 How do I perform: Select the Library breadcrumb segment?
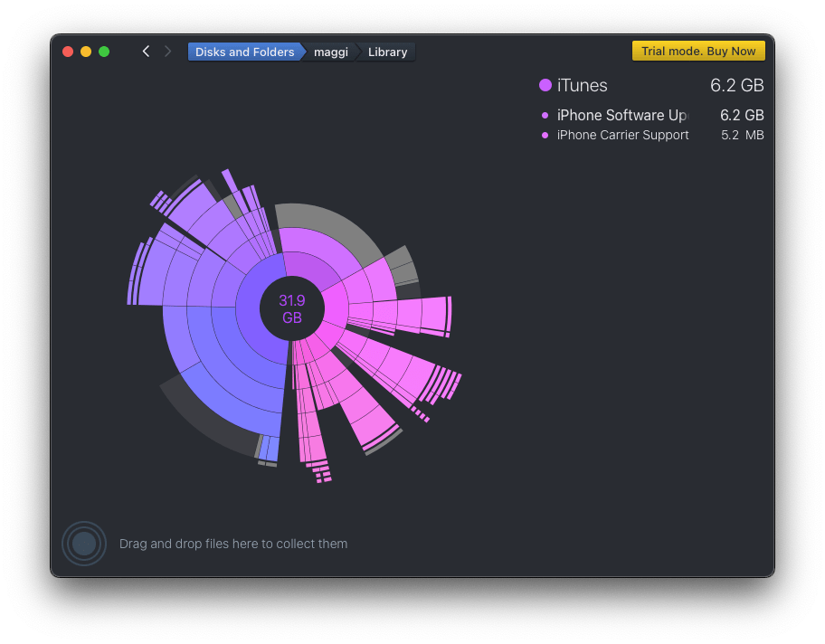click(x=387, y=52)
